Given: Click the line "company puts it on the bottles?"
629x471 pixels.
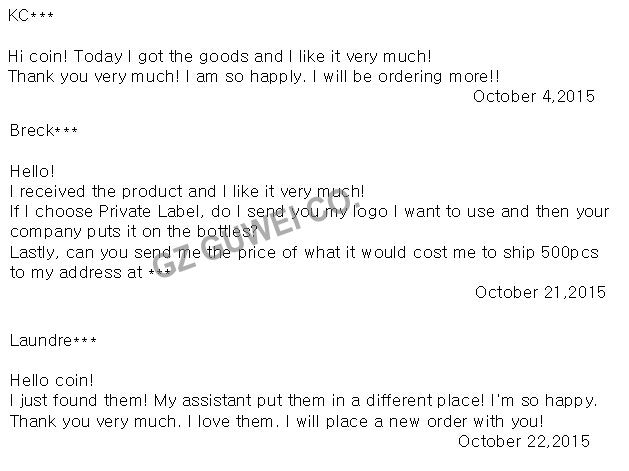Looking at the screenshot, I should pyautogui.click(x=133, y=232).
